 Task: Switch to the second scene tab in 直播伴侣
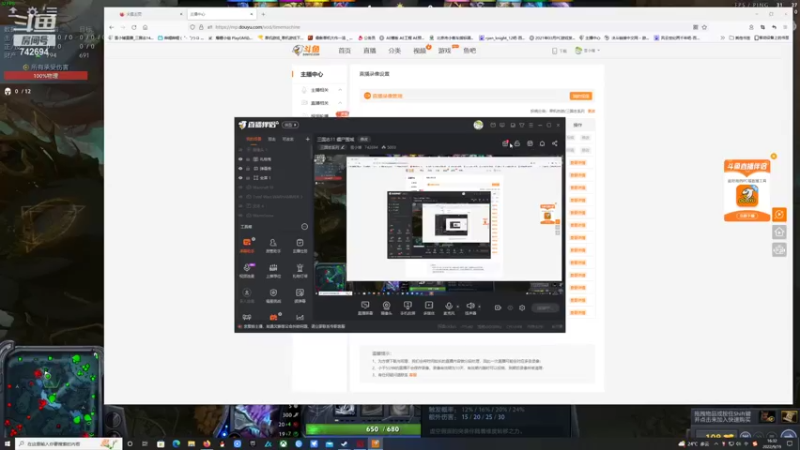[272, 139]
